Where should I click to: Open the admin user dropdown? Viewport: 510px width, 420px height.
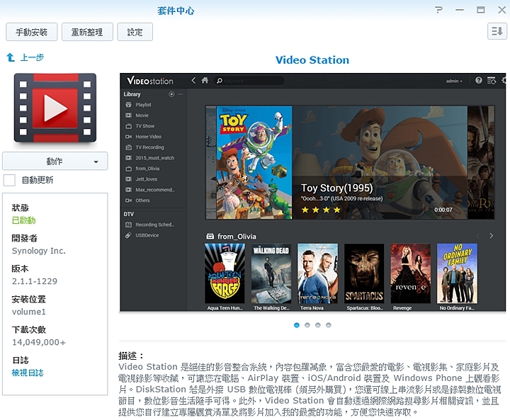click(454, 81)
